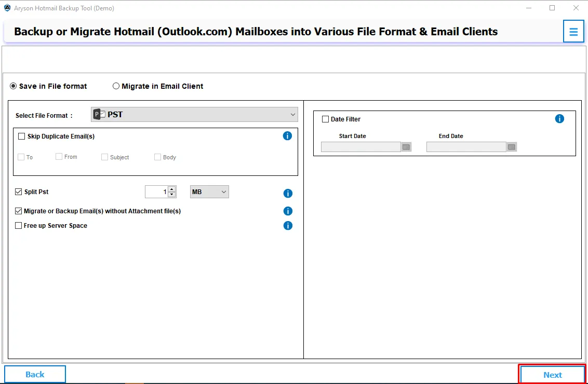The height and width of the screenshot is (384, 588).
Task: Decrease split size with down arrow
Action: tap(172, 195)
